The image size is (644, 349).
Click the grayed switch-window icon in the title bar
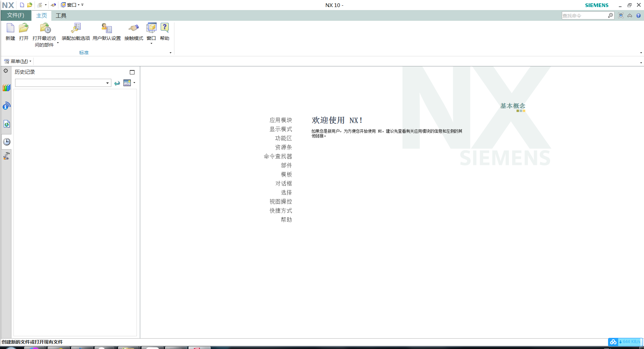(40, 5)
